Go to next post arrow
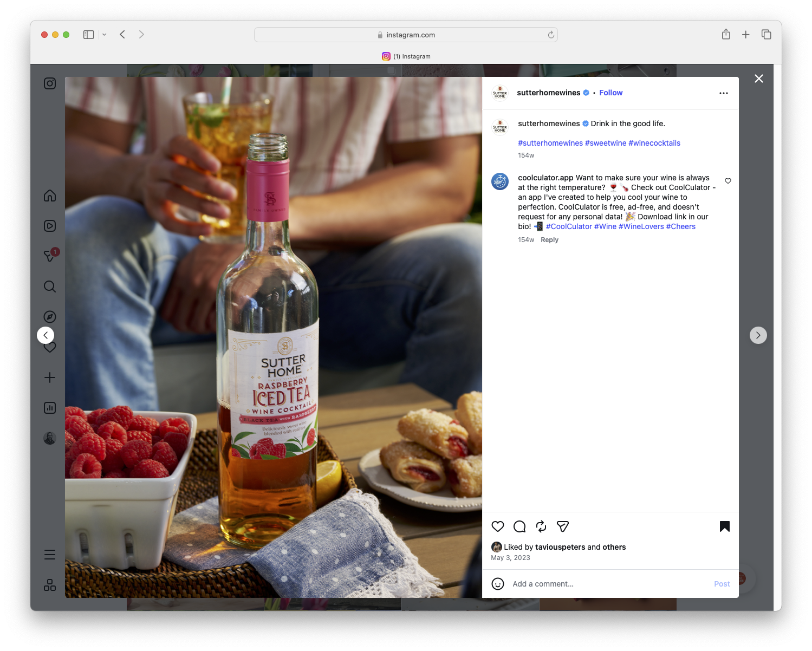Image resolution: width=812 pixels, height=651 pixels. click(x=758, y=335)
